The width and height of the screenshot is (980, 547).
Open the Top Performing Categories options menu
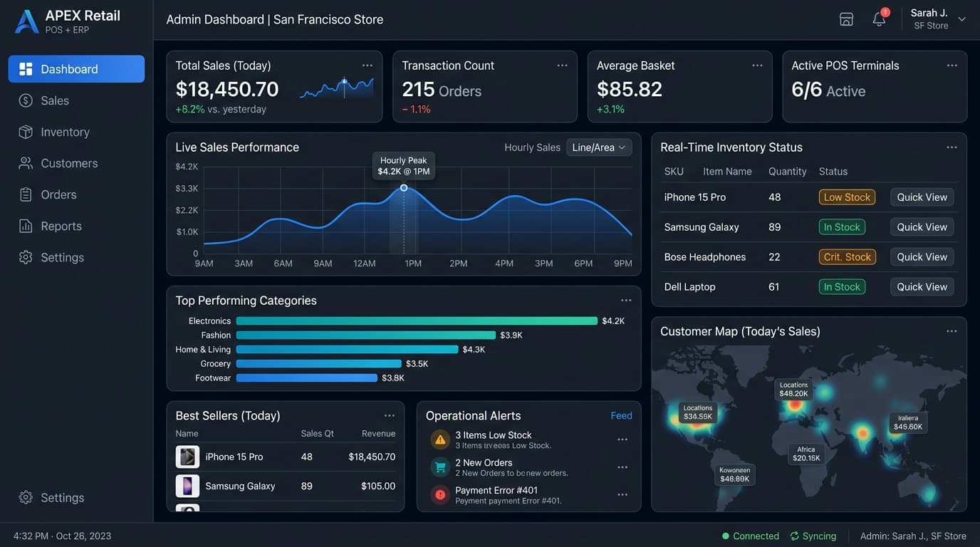pyautogui.click(x=626, y=301)
